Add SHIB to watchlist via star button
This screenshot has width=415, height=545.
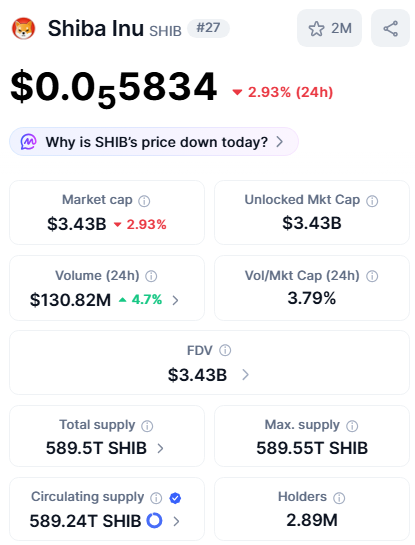pos(329,28)
